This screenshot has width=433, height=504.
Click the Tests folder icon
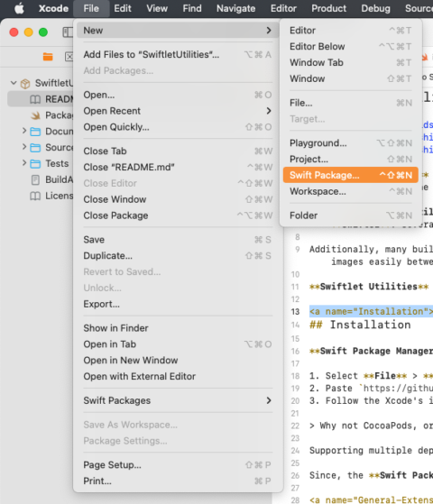click(x=35, y=163)
